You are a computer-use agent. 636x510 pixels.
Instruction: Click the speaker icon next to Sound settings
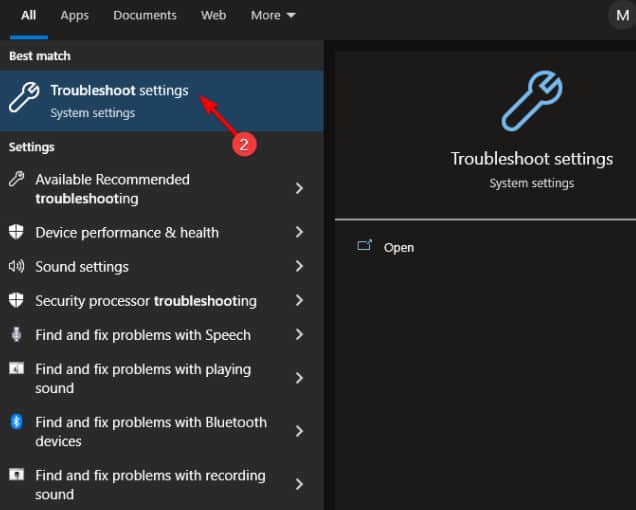coord(16,267)
